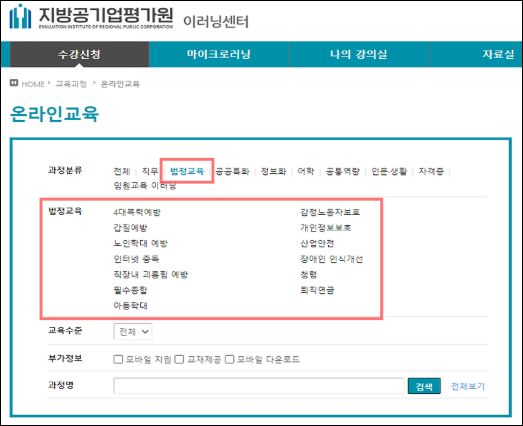Open the 마이크로러닝 tab
523x426 pixels.
pos(218,54)
